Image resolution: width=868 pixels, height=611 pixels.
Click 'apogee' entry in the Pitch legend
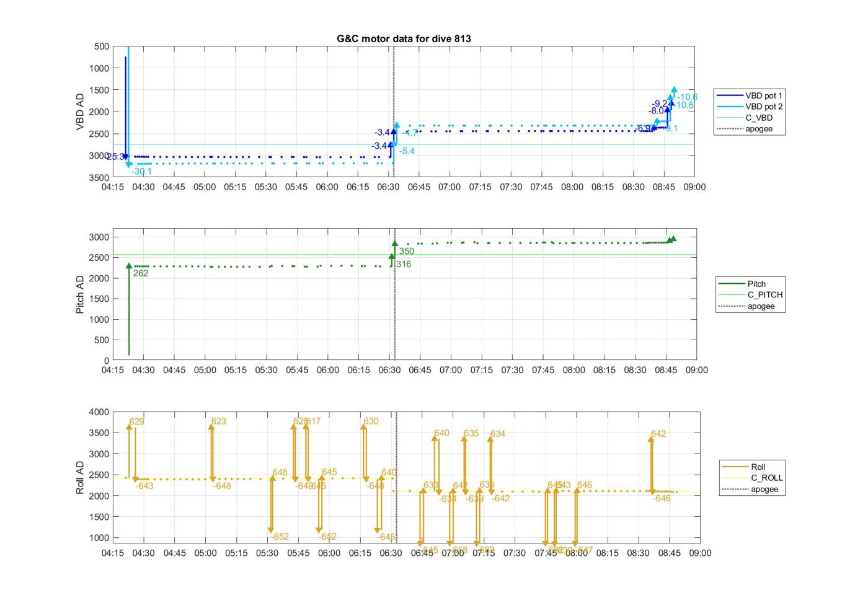click(x=761, y=306)
